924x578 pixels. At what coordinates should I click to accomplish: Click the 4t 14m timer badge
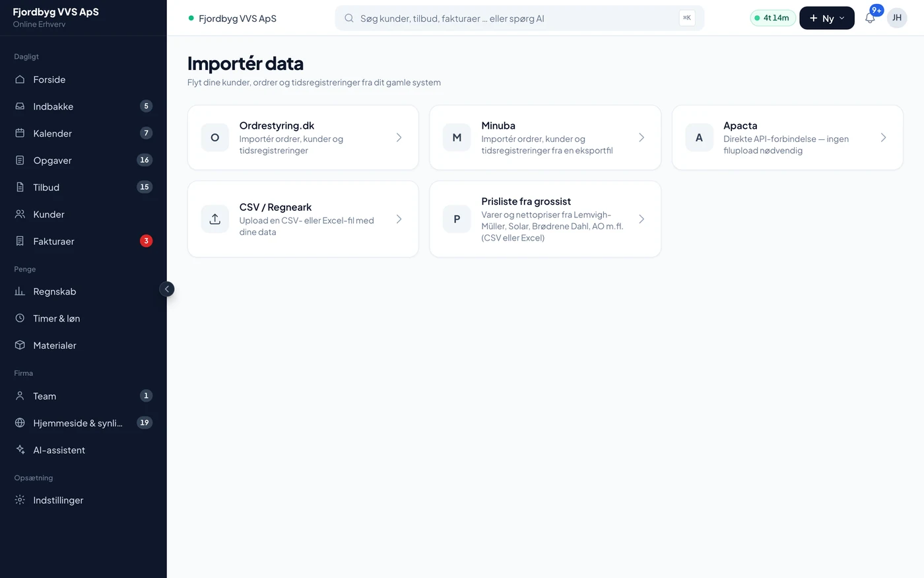point(773,18)
